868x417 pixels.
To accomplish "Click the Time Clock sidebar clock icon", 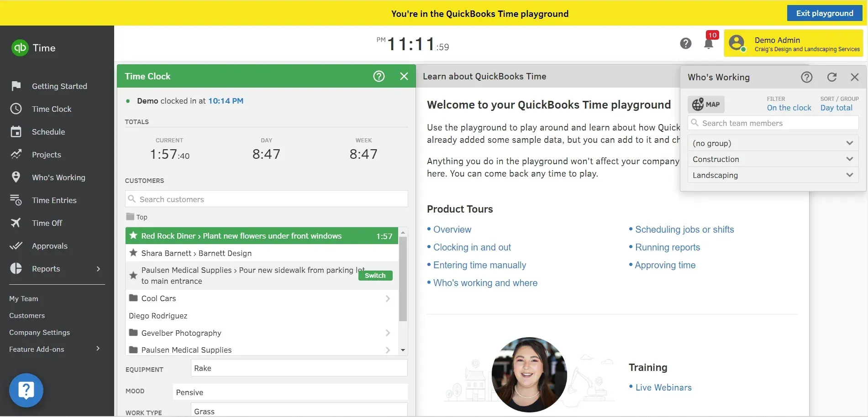I will tap(16, 109).
